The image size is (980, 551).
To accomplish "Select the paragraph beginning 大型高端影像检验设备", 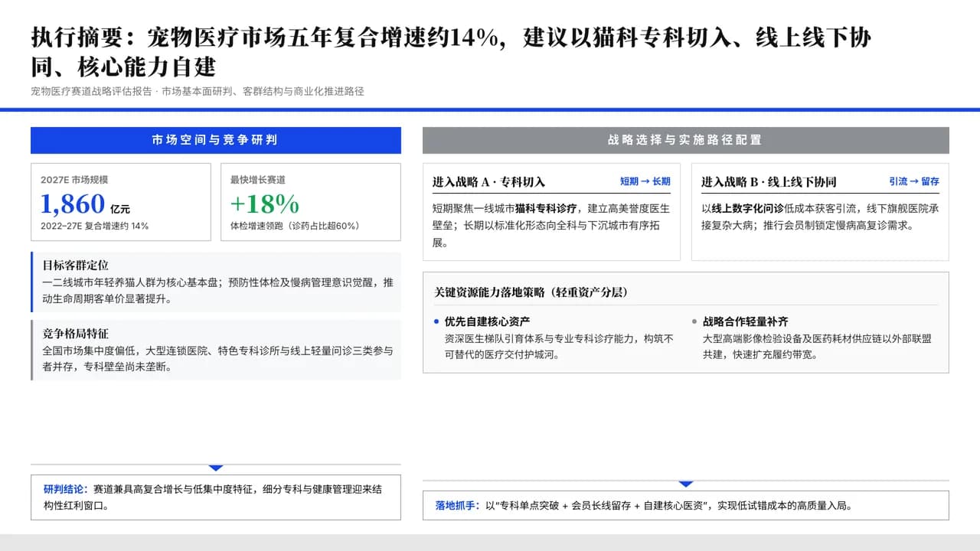I will [818, 346].
